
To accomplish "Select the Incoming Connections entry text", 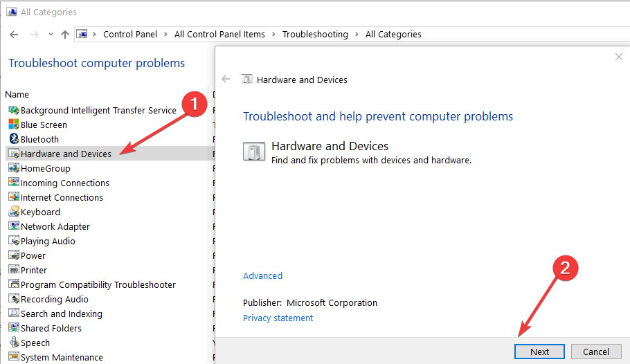I will pos(64,183).
